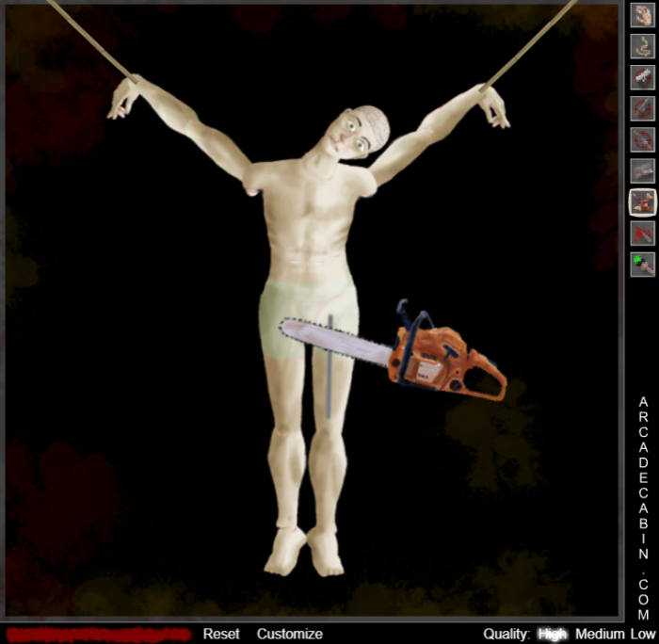
Task: Set quality to High
Action: tap(553, 634)
